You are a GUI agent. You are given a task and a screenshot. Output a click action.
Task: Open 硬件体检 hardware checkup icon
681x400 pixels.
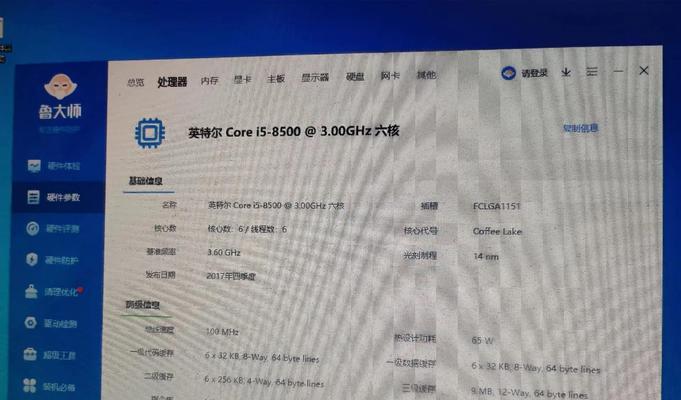click(34, 166)
